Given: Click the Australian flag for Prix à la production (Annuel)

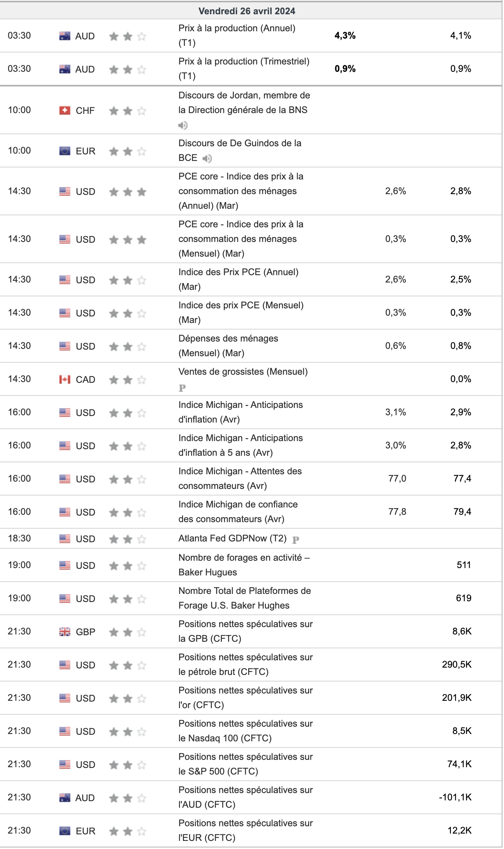Looking at the screenshot, I should tap(65, 36).
